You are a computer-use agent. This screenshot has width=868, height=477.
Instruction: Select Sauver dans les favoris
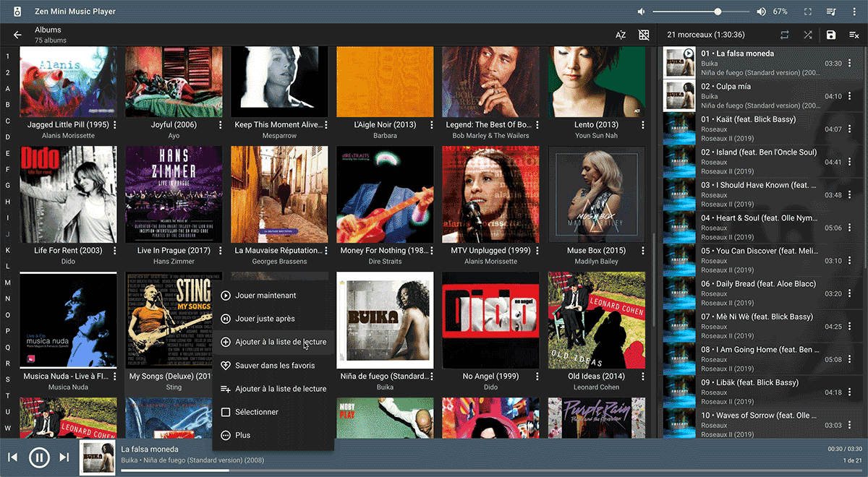(273, 366)
